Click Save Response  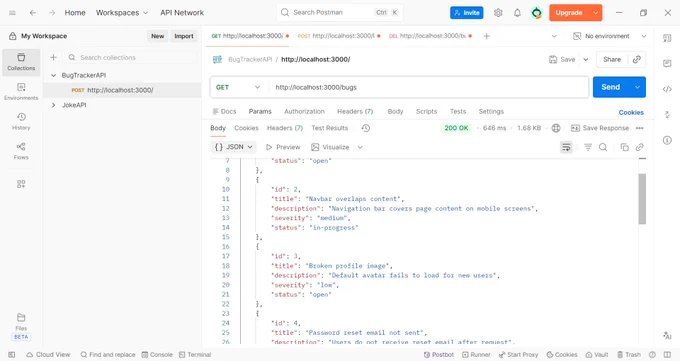pos(600,128)
